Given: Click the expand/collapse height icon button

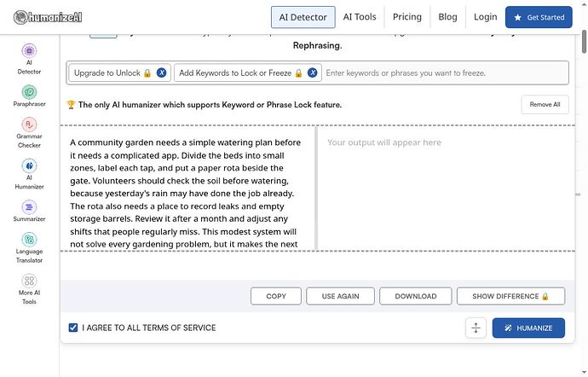Looking at the screenshot, I should [476, 328].
